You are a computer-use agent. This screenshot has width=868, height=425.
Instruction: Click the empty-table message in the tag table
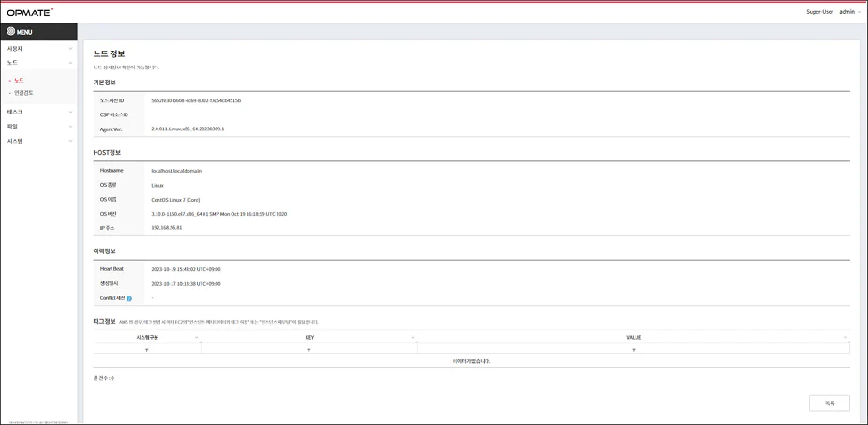[x=471, y=361]
